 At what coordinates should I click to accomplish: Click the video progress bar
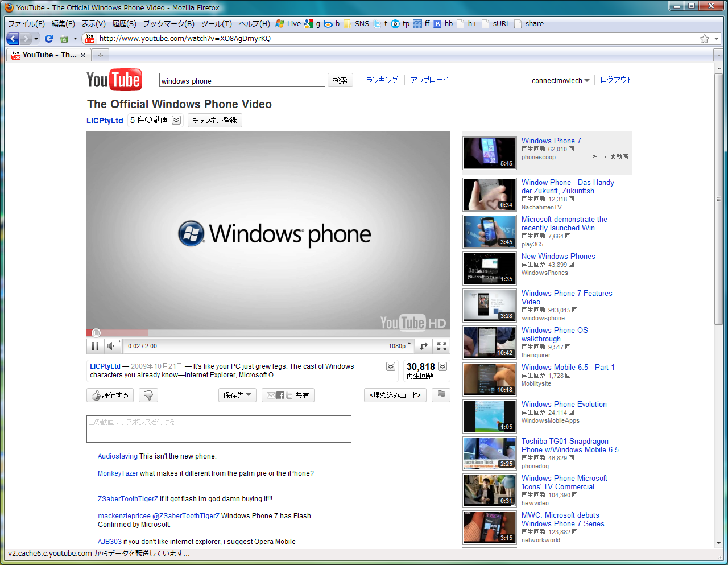tap(268, 333)
